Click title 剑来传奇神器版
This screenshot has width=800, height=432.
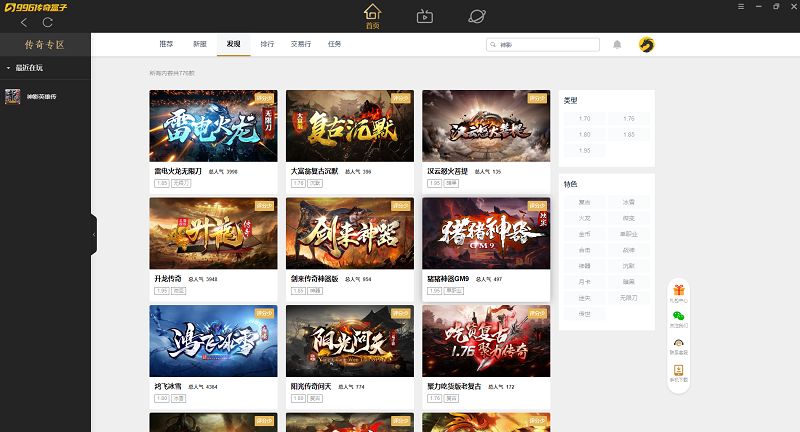click(x=314, y=279)
